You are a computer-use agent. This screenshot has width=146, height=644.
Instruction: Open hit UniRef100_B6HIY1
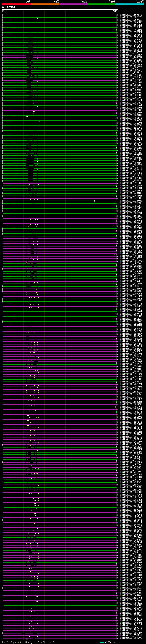pos(131,15)
